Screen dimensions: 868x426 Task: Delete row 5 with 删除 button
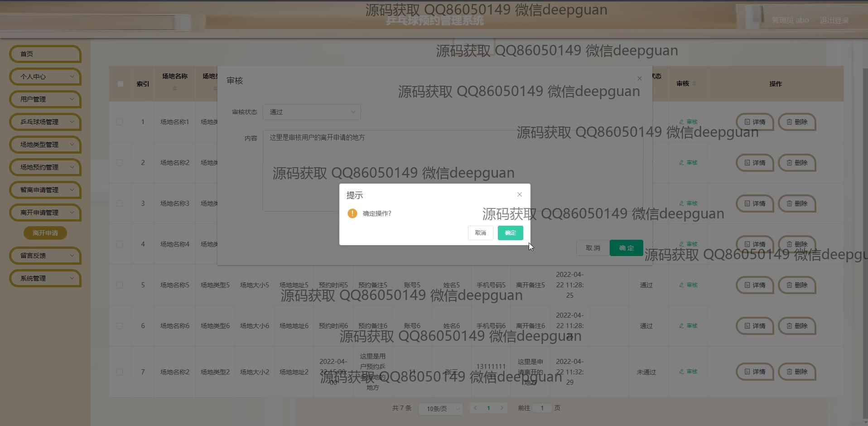click(x=797, y=285)
